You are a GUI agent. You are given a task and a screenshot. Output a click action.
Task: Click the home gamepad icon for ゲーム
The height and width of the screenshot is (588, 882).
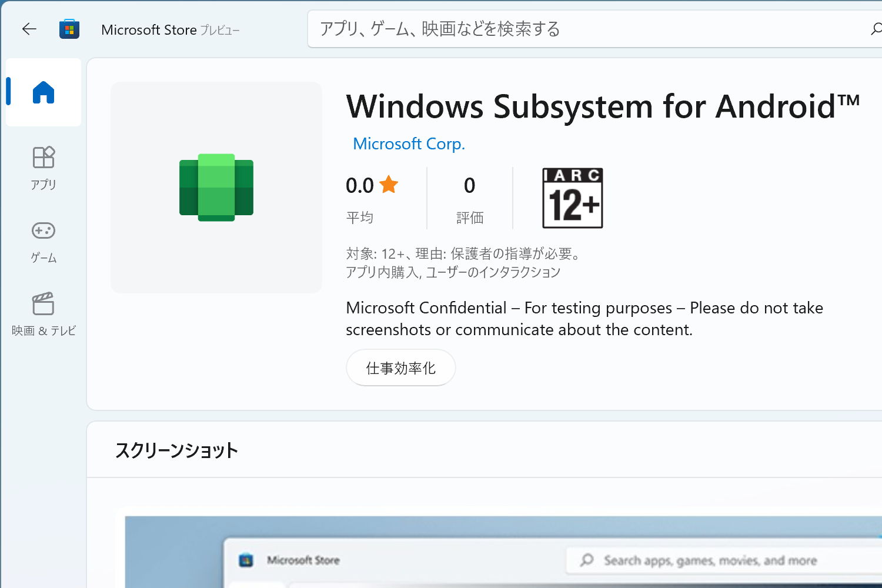(x=43, y=230)
